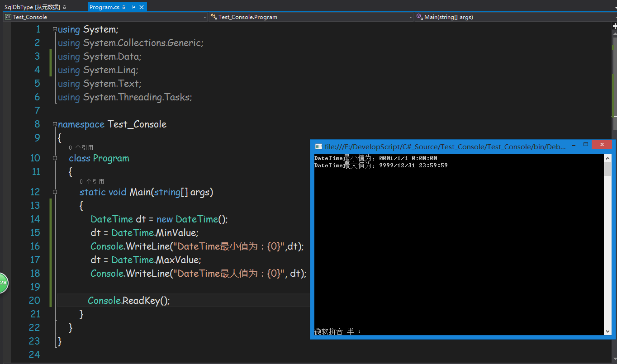Toggle the pin on Program.cs tab

point(133,7)
